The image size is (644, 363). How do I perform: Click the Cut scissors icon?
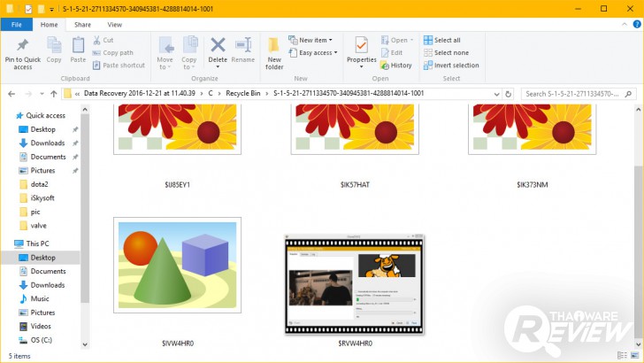click(x=97, y=40)
